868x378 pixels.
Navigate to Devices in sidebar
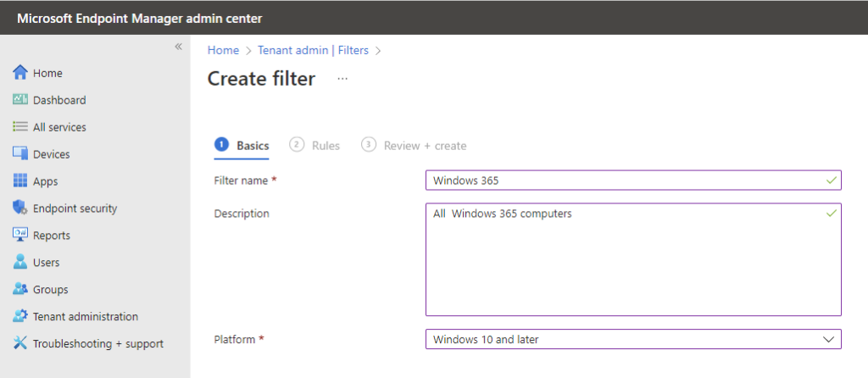[x=52, y=154]
